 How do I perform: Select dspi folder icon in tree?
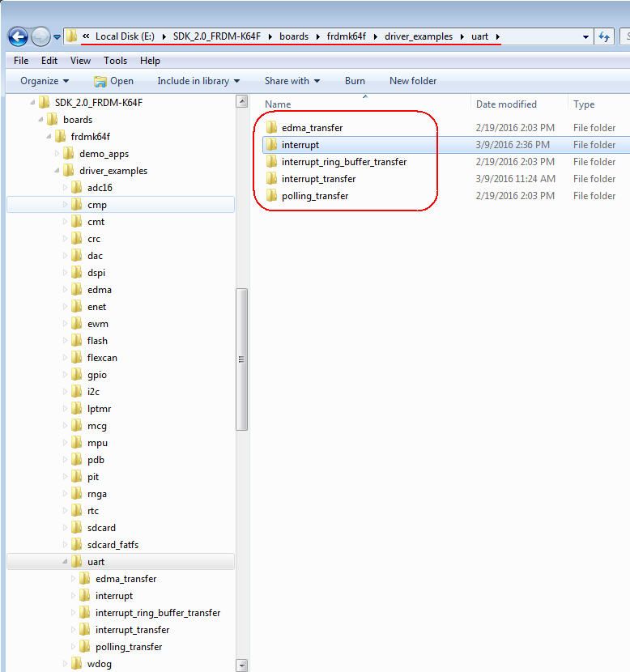tap(77, 273)
